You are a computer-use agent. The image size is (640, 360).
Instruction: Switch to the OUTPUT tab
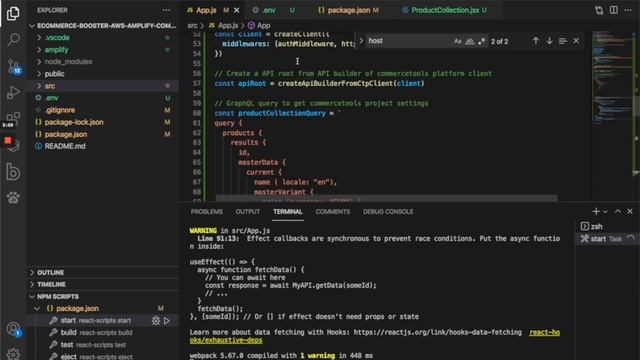tap(247, 212)
